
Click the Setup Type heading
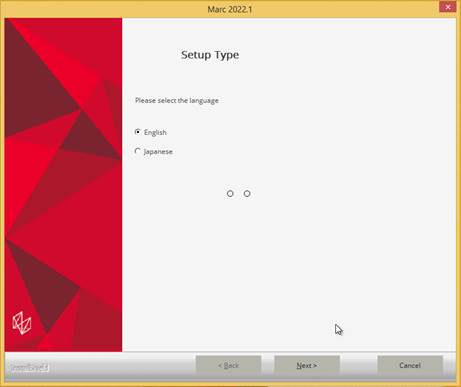click(x=210, y=55)
